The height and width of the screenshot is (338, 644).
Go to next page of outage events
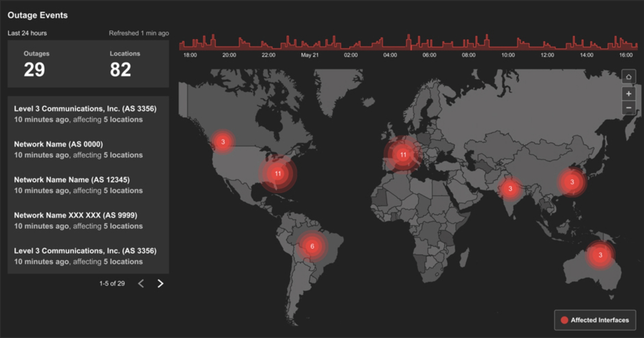click(x=160, y=283)
